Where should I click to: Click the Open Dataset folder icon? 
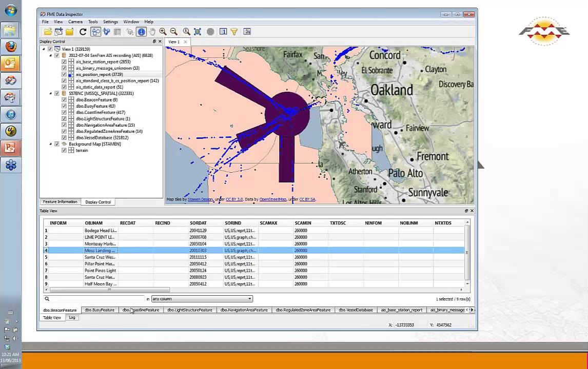(48, 32)
